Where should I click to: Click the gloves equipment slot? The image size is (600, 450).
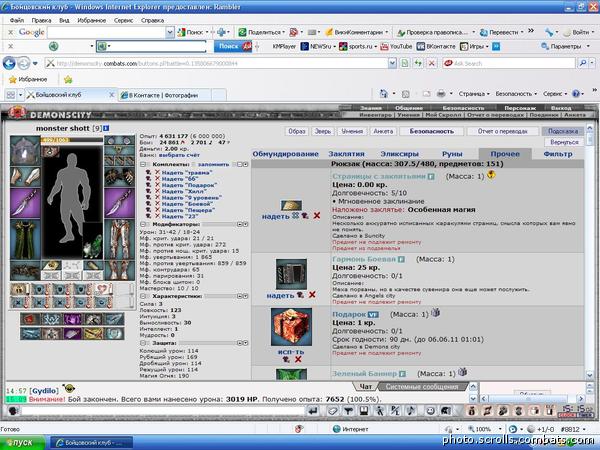(x=119, y=176)
